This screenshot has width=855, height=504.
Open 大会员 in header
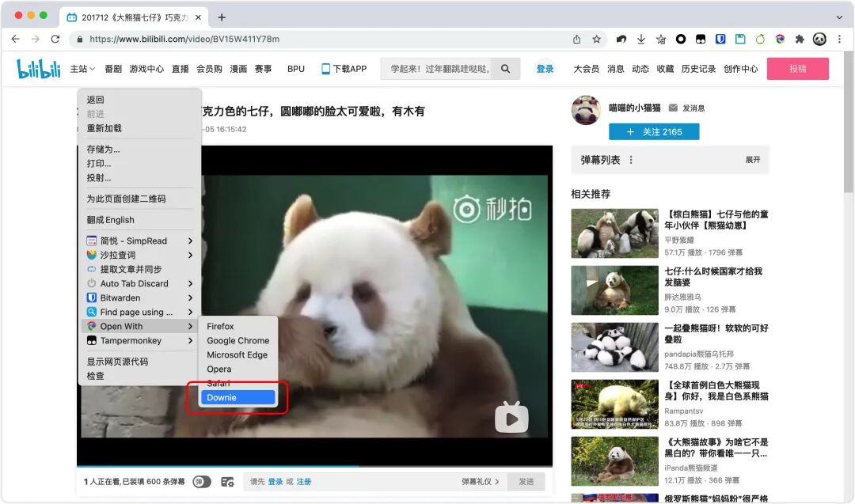click(586, 69)
